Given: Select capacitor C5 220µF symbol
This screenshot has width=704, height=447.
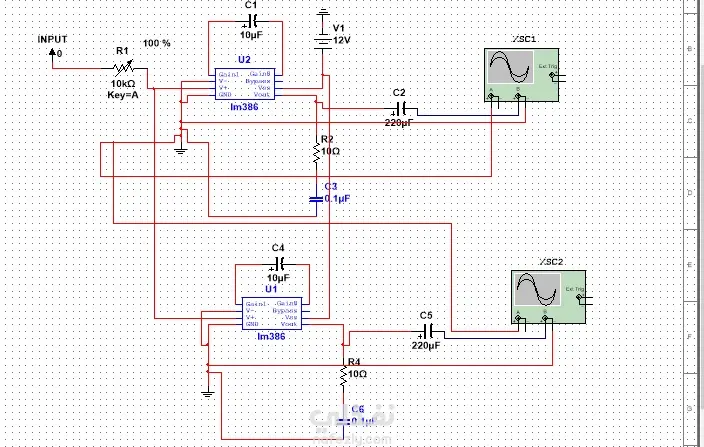Looking at the screenshot, I should (x=428, y=332).
